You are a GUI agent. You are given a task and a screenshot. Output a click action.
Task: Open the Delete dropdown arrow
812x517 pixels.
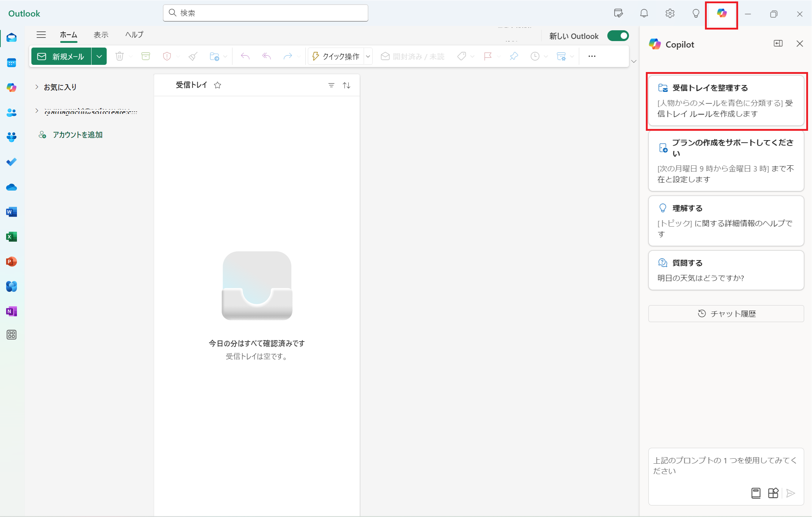pyautogui.click(x=131, y=57)
